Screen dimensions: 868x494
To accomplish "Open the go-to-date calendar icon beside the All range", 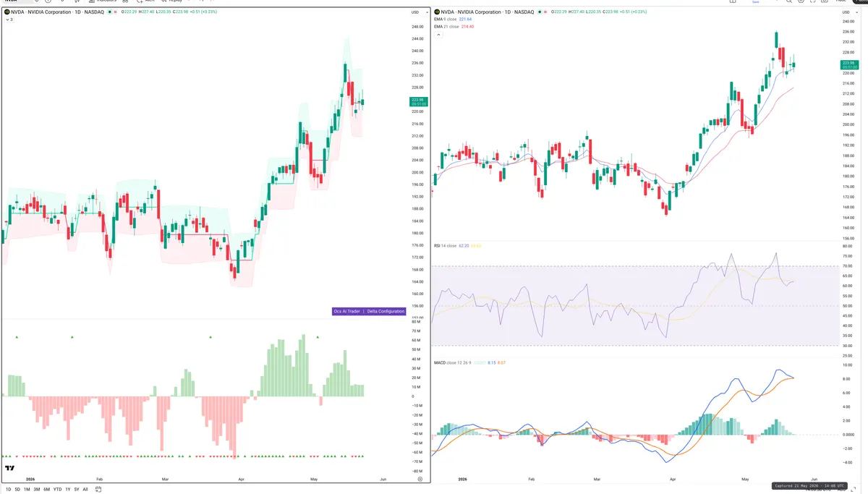I will 98,490.
